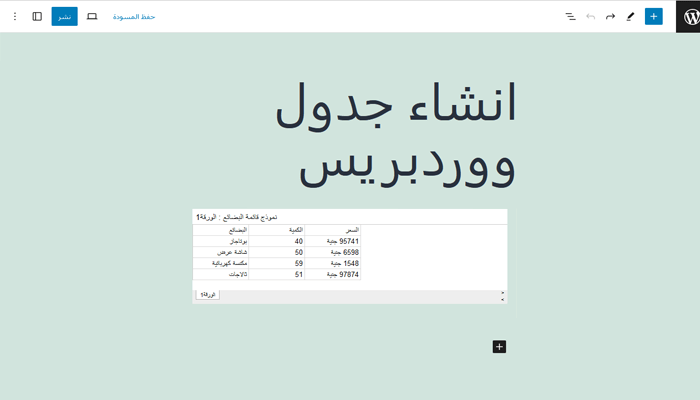Click the goods cell in the 40 row
The width and height of the screenshot is (700, 400).
(x=221, y=241)
